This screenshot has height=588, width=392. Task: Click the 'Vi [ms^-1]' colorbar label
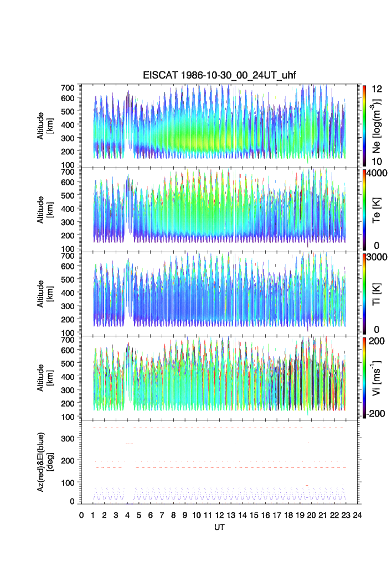point(378,377)
